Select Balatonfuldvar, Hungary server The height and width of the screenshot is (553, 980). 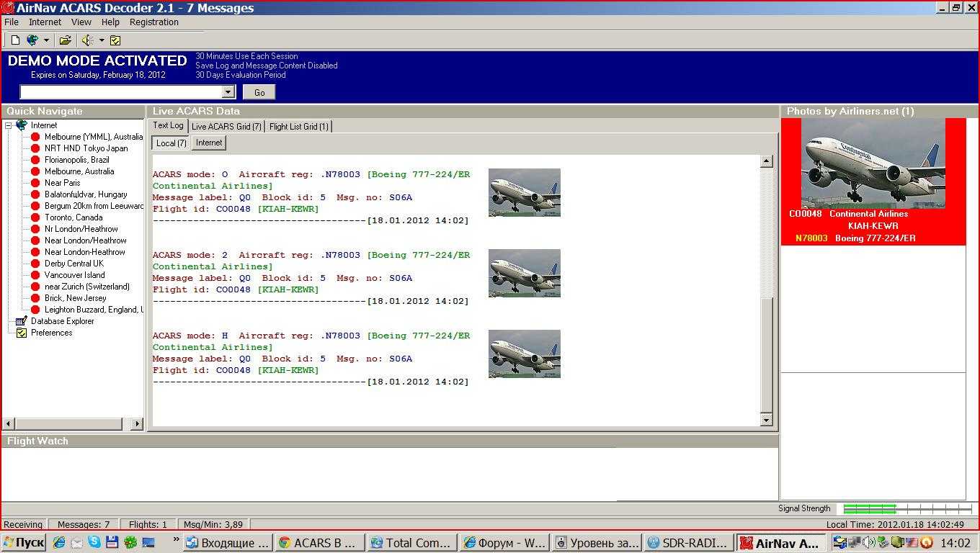(86, 194)
